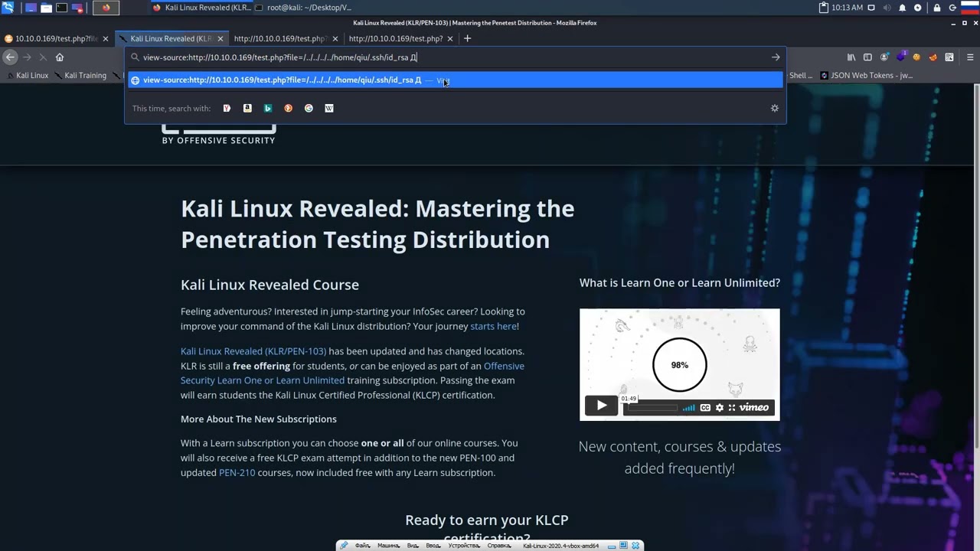Click the go arrow in the address bar
980x551 pixels.
click(776, 57)
